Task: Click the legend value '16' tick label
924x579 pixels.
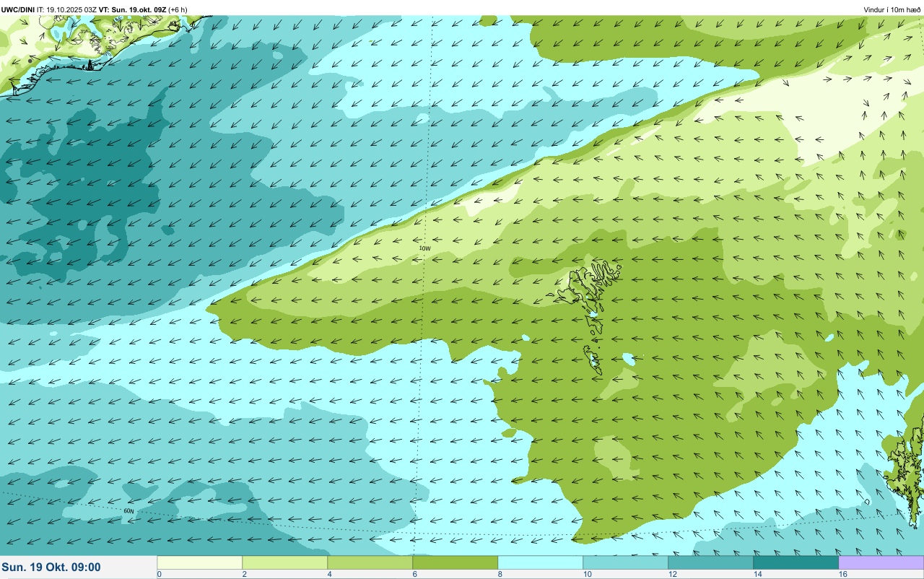Action: (842, 574)
